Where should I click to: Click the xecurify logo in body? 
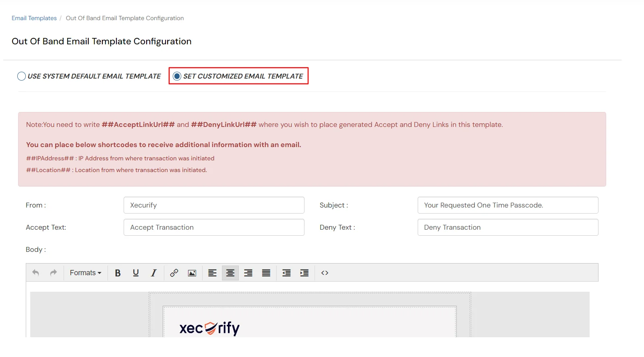209,328
